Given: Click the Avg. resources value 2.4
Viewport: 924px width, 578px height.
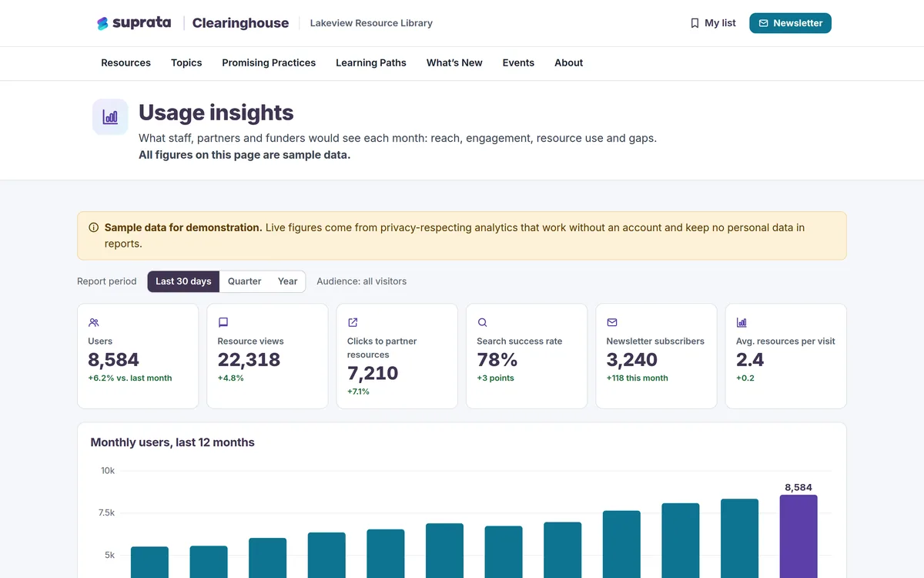Looking at the screenshot, I should 750,360.
